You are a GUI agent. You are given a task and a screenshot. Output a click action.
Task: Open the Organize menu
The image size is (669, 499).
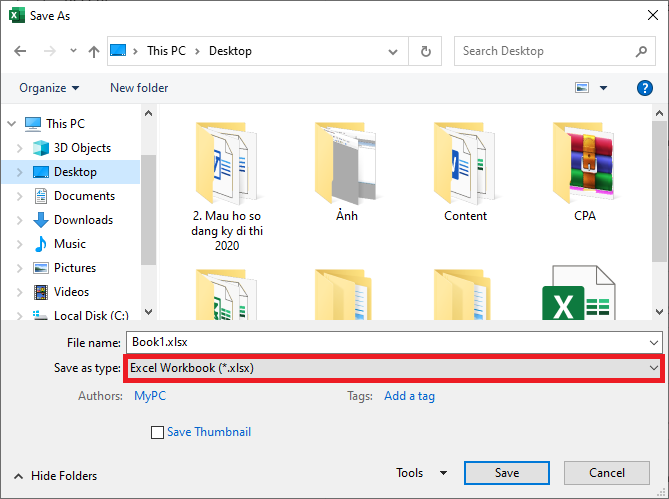coord(49,88)
